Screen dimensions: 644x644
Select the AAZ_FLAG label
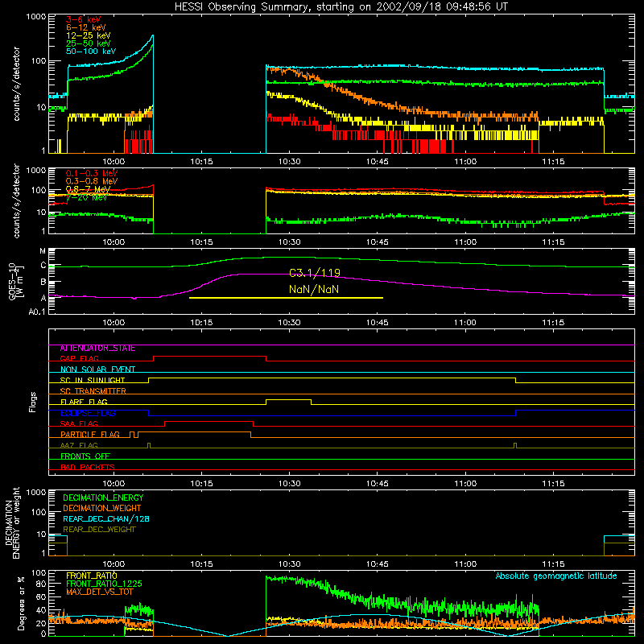pos(79,445)
